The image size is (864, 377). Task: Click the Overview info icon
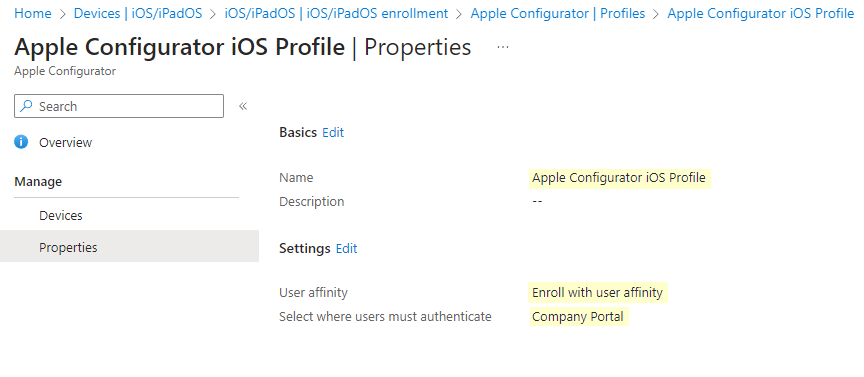[21, 142]
